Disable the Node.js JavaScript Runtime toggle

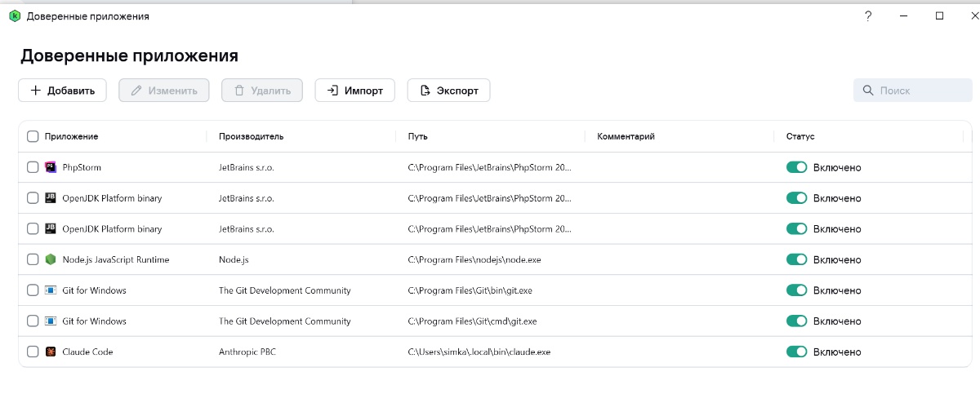pos(796,259)
